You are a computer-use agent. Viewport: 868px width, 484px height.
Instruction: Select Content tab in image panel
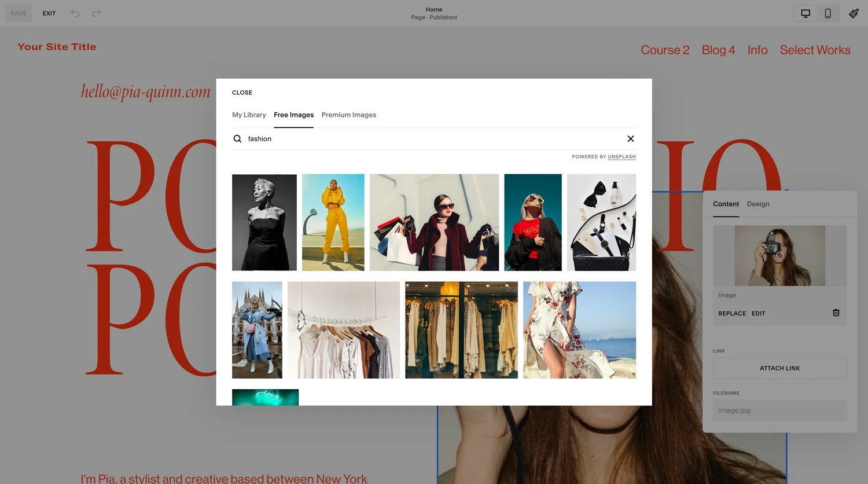pos(726,204)
